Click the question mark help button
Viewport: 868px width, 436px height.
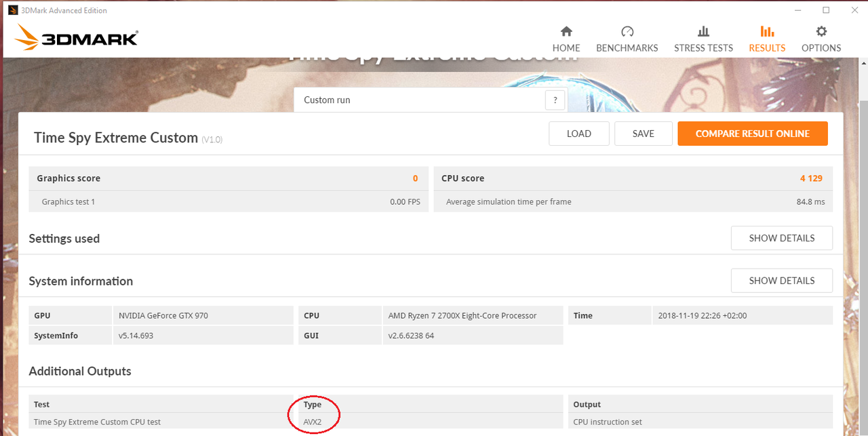click(x=555, y=100)
